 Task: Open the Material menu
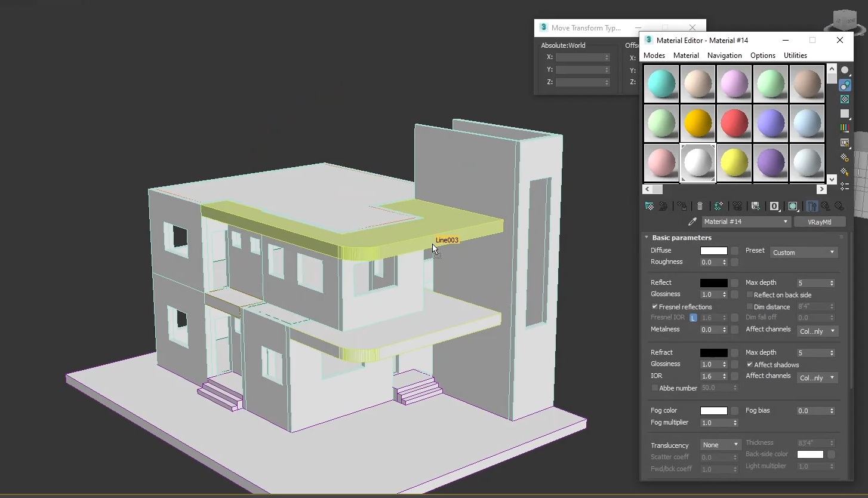pos(685,55)
